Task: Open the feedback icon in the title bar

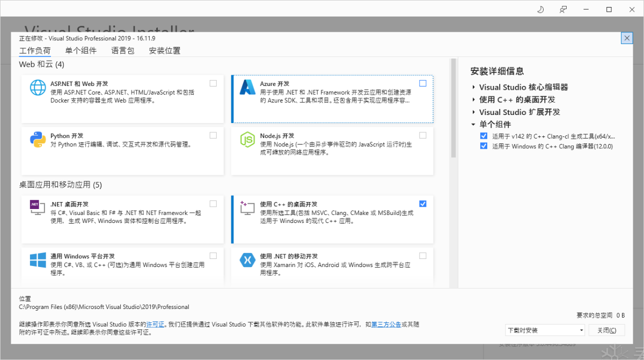Action: click(563, 9)
